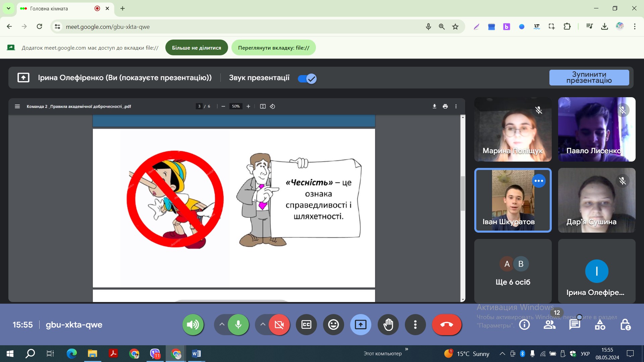This screenshot has width=644, height=362.
Task: Click УКР language indicator
Action: click(x=585, y=354)
